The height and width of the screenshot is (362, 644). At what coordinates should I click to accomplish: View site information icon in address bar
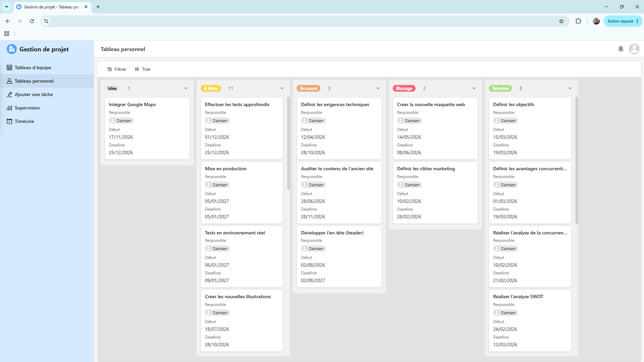(x=46, y=21)
